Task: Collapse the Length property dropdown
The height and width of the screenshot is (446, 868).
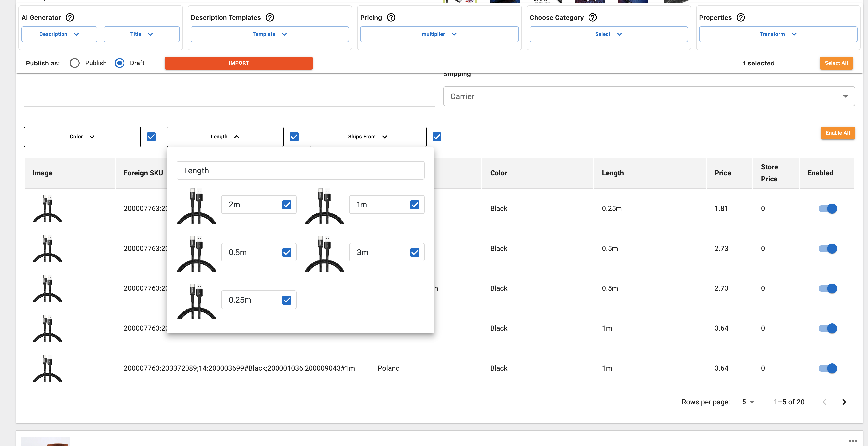Action: click(x=225, y=137)
